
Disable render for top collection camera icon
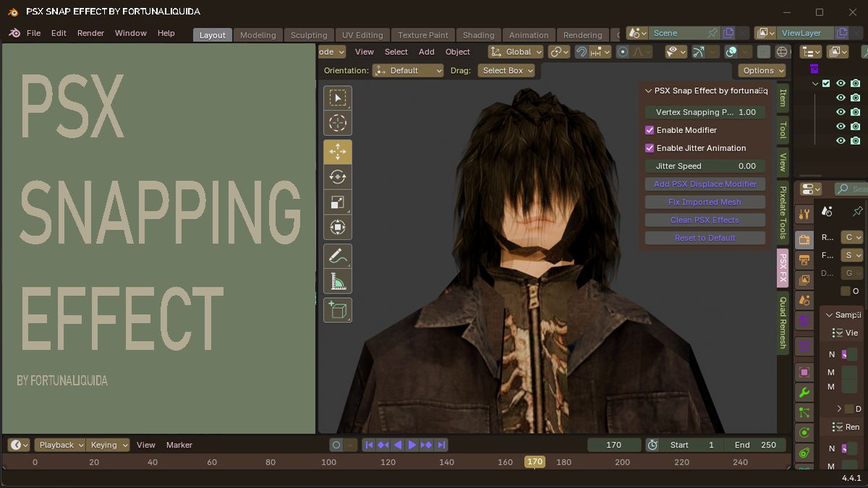click(855, 83)
